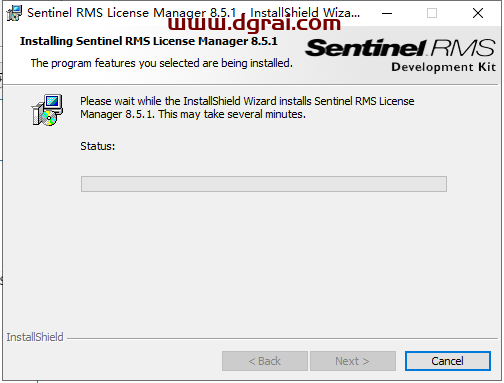Click the "Please wait while the InstallShield Wizard" message
504x383 pixels.
247,107
